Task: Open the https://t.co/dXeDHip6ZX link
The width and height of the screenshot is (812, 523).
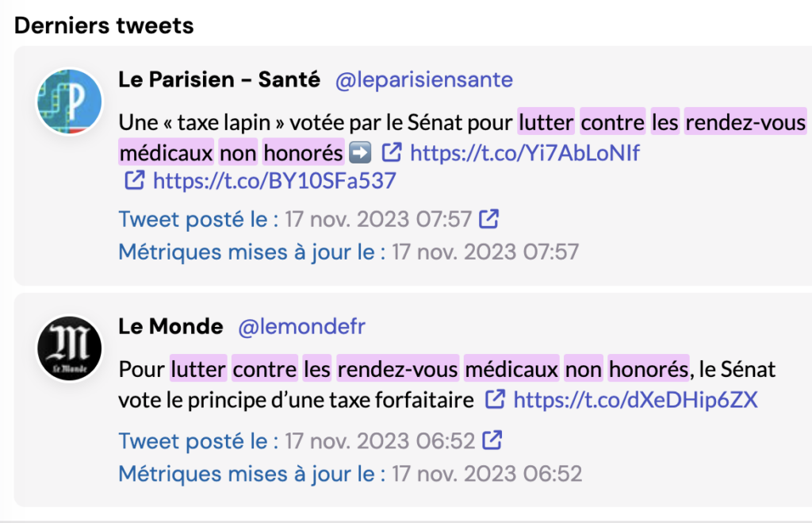Action: (635, 401)
